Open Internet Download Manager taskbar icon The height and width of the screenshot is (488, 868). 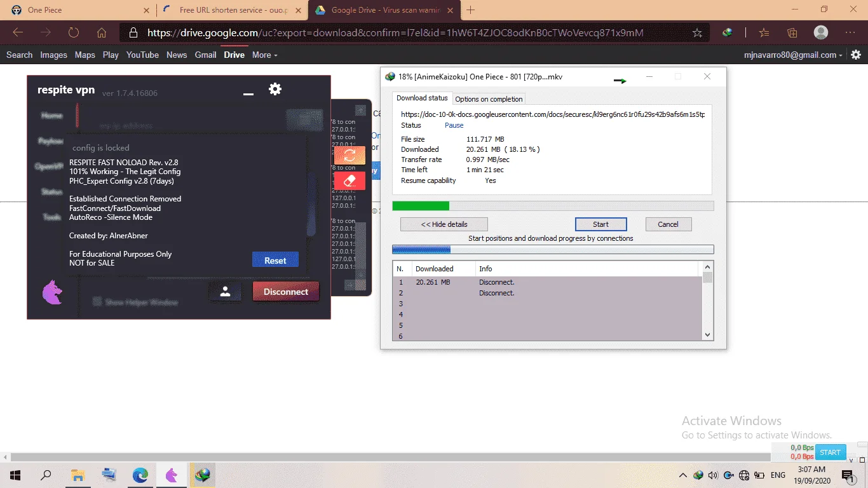pyautogui.click(x=203, y=475)
